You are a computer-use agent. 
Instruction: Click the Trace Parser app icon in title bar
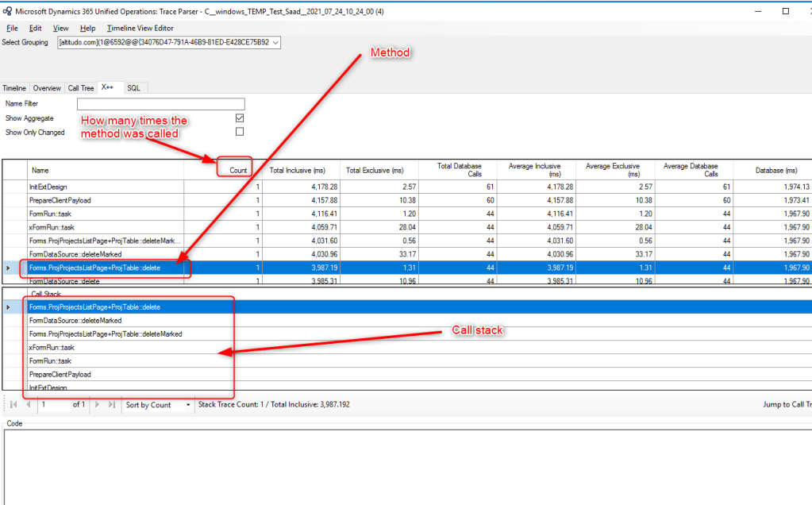[7, 11]
